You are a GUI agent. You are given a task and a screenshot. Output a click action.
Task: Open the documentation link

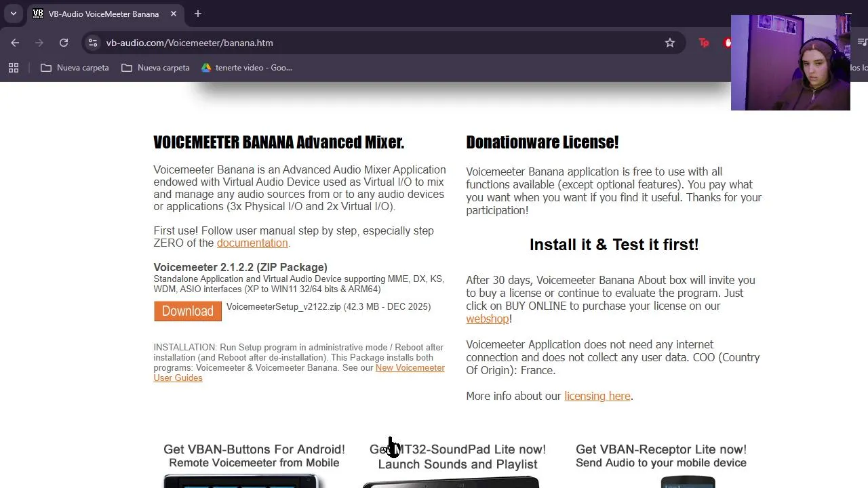[x=252, y=243]
